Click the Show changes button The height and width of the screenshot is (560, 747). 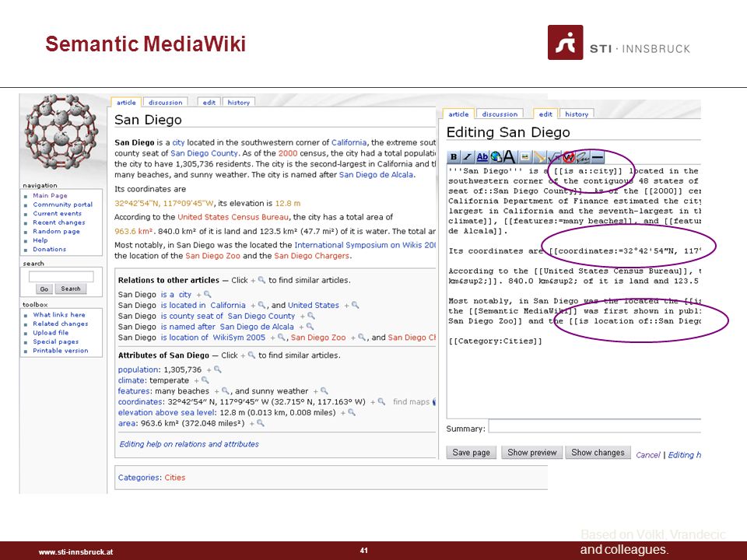[x=598, y=453]
